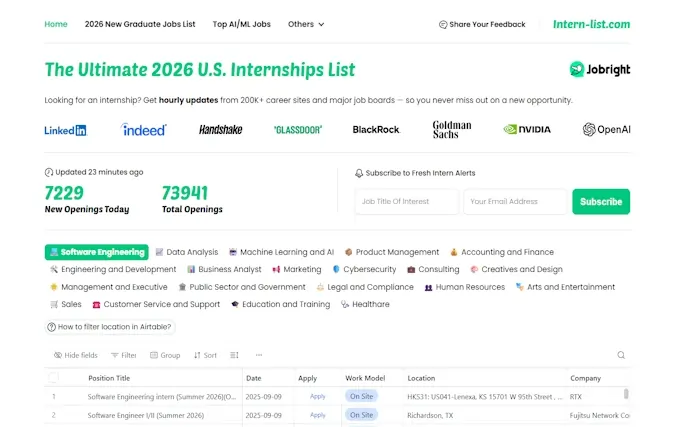The width and height of the screenshot is (695, 427).
Task: Select Education and Training category
Action: pyautogui.click(x=281, y=304)
